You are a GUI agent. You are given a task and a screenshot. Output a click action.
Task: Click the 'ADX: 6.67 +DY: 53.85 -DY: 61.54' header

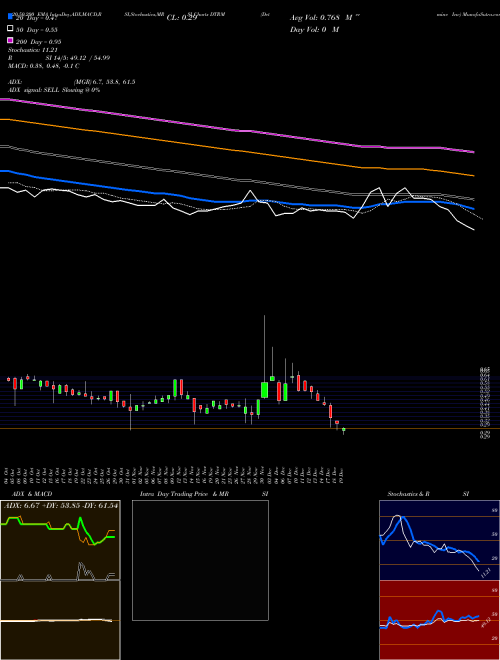[61, 505]
